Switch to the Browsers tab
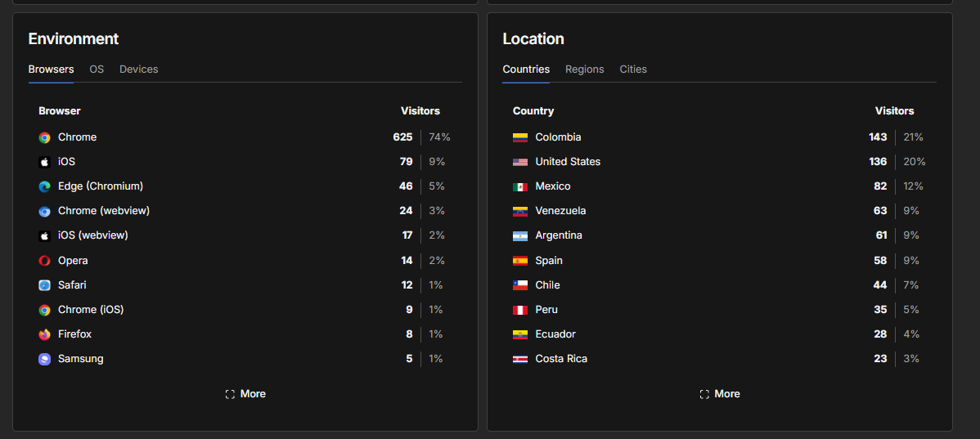The image size is (980, 439). pyautogui.click(x=52, y=69)
